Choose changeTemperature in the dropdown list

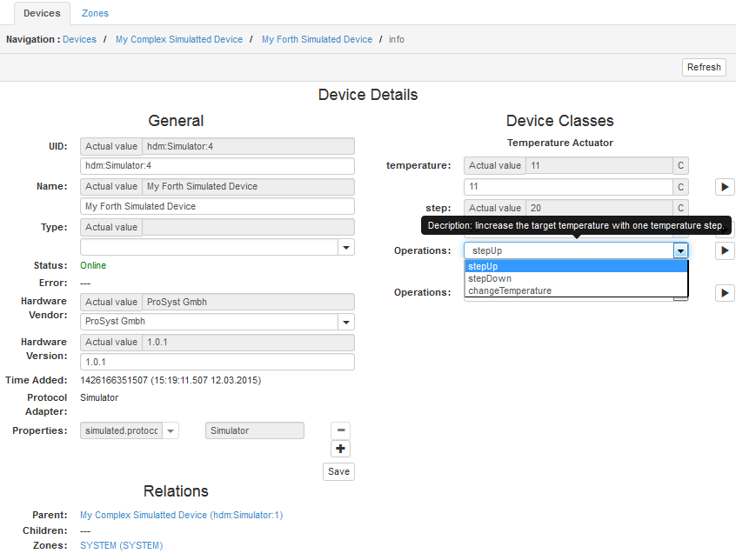(x=510, y=290)
